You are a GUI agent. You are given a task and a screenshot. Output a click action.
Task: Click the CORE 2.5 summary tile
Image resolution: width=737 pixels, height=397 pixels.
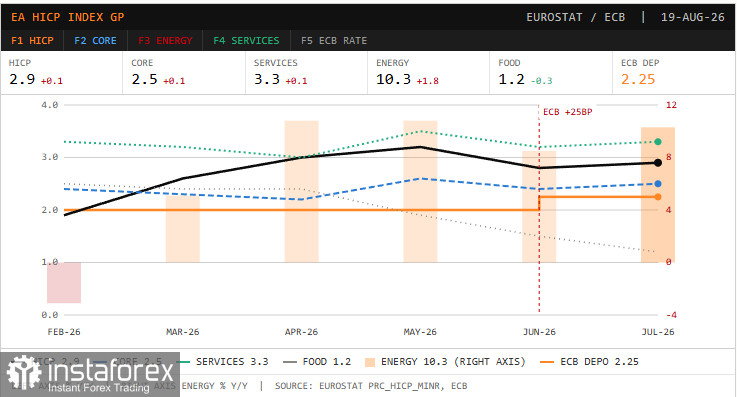pos(184,73)
